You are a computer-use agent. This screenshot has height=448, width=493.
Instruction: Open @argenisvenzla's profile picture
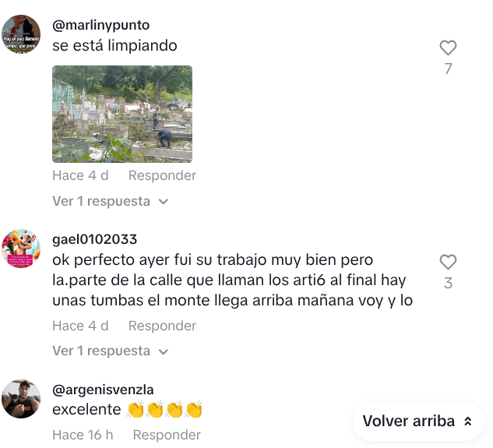point(21,399)
